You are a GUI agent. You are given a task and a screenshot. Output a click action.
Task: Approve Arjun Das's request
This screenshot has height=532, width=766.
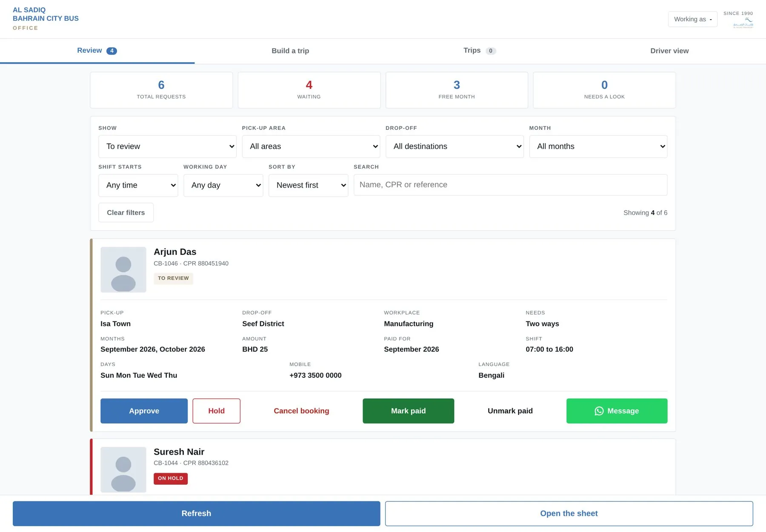click(144, 411)
